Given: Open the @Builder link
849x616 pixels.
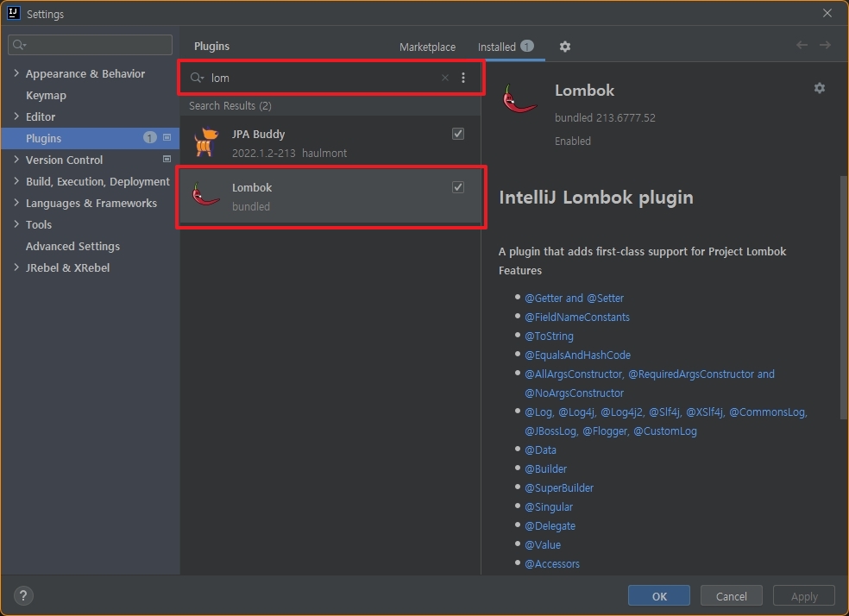Looking at the screenshot, I should pos(545,468).
